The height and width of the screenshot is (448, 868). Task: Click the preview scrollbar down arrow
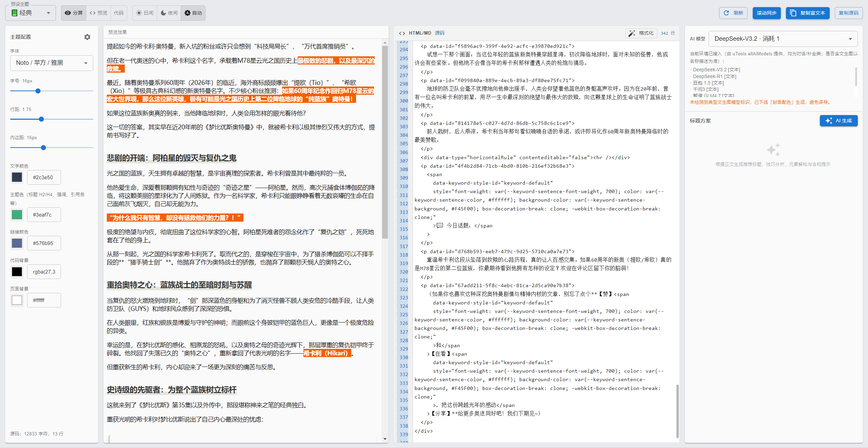pos(385,439)
